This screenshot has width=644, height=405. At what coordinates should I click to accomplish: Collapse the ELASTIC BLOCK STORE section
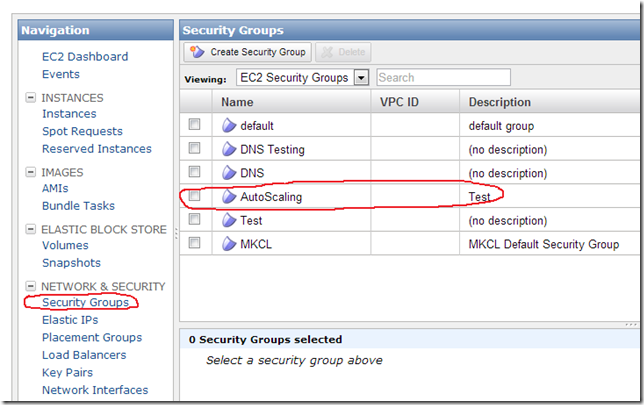tap(30, 229)
